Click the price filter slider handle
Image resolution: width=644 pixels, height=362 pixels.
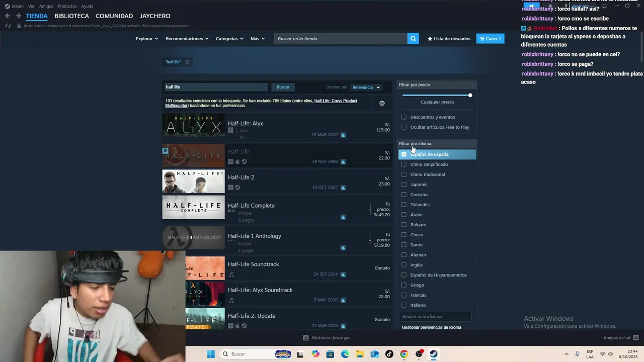click(470, 95)
